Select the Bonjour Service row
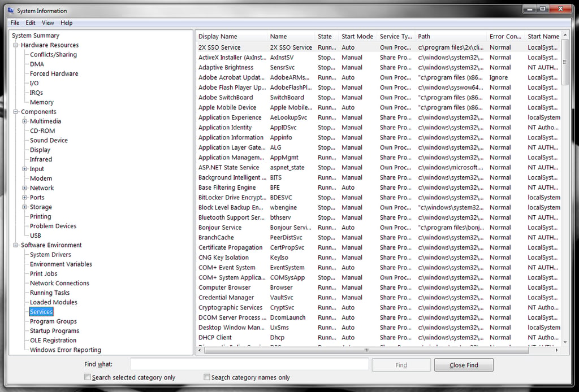 [x=378, y=228]
